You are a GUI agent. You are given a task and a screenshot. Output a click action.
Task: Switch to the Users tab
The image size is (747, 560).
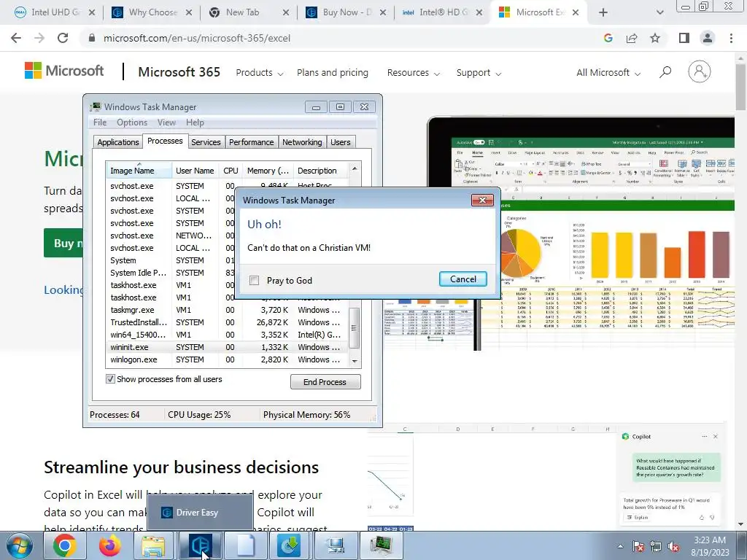tap(340, 142)
